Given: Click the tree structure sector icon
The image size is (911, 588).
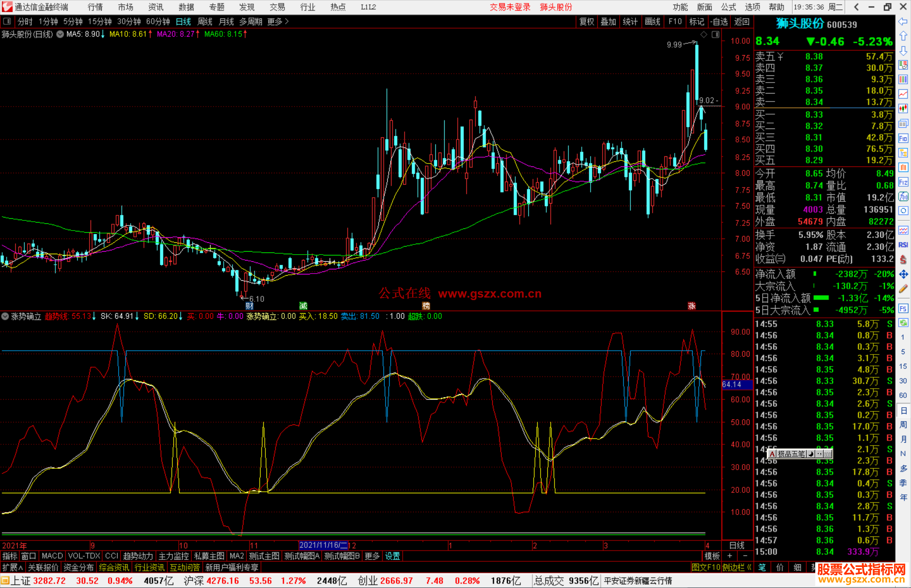Looking at the screenshot, I should tap(903, 153).
